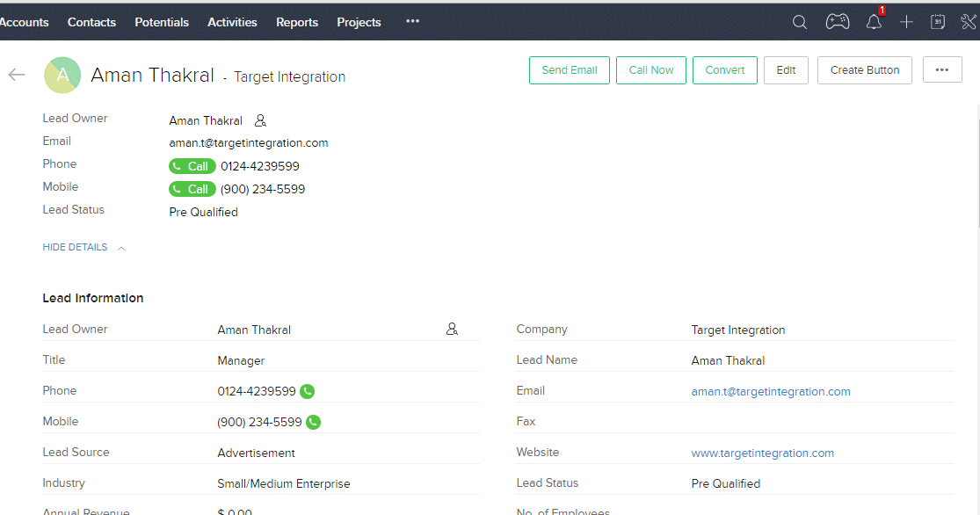980x515 pixels.
Task: Click green phone icon next to 0124-4239599
Action: pyautogui.click(x=307, y=391)
